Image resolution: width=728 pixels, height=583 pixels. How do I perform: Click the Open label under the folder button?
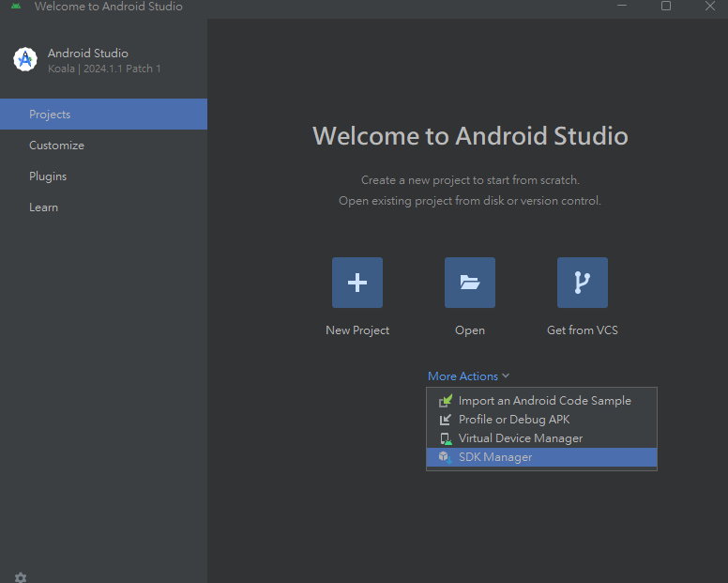(469, 330)
